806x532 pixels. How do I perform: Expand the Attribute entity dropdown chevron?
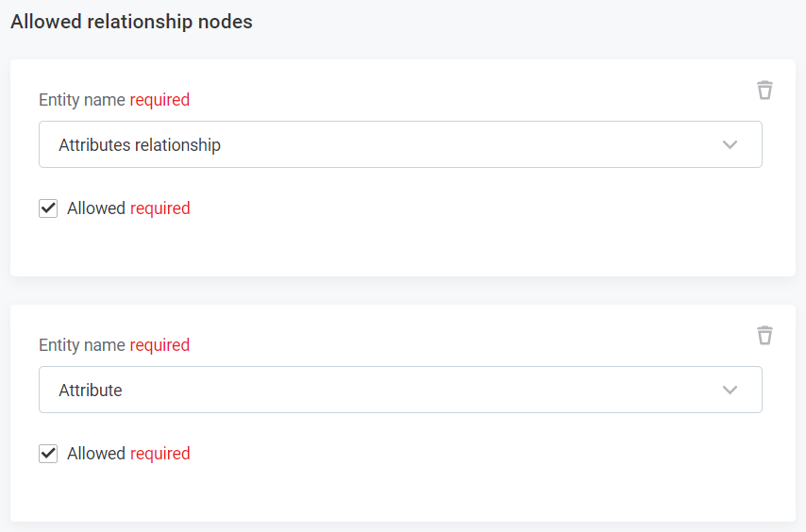point(730,391)
